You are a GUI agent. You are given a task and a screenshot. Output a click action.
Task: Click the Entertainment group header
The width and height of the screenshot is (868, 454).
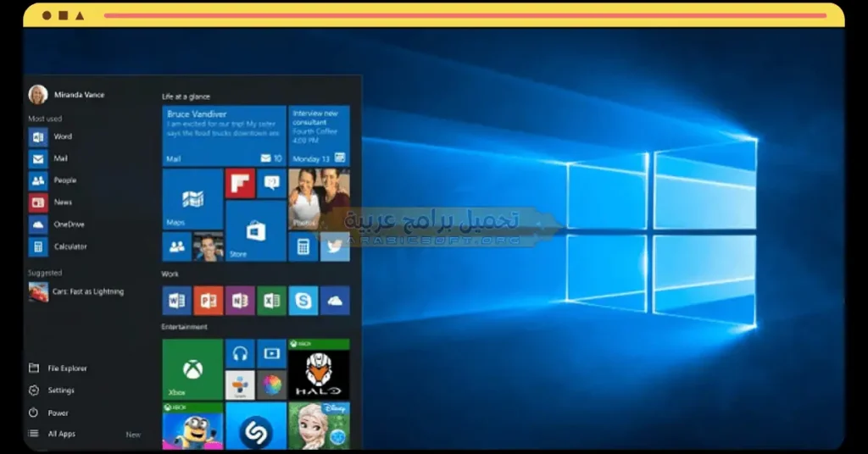pos(184,327)
